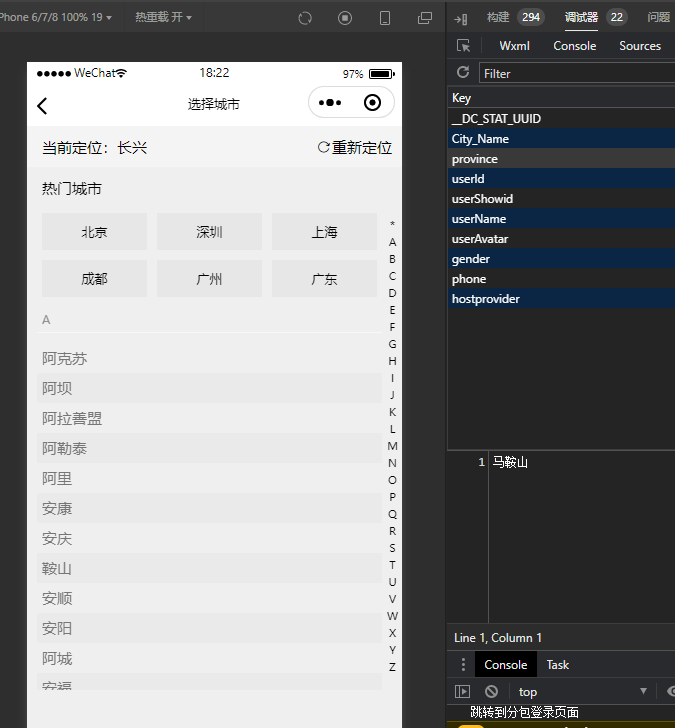Switch to the 问题 tab

pyautogui.click(x=658, y=17)
